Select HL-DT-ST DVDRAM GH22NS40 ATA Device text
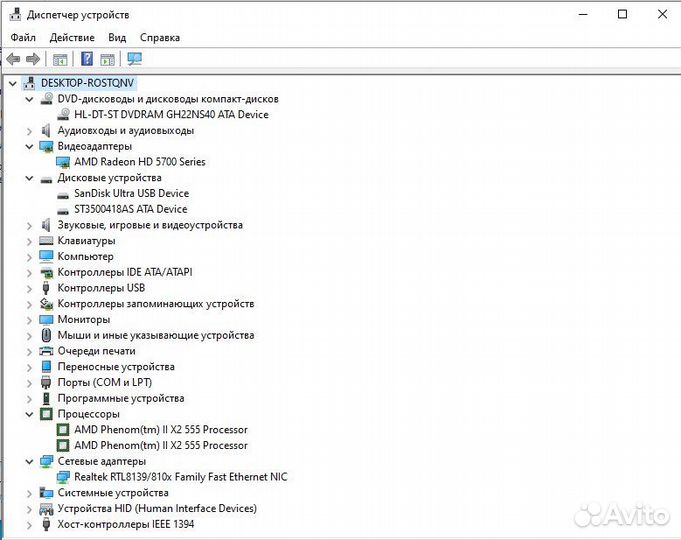 pos(171,114)
